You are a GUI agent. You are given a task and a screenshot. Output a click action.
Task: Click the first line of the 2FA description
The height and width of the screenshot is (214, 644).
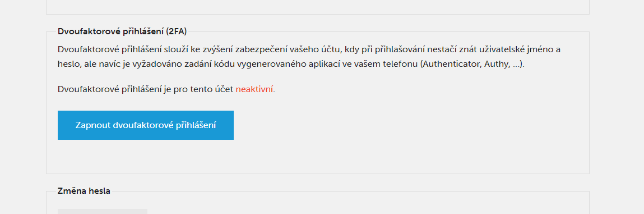(309, 50)
